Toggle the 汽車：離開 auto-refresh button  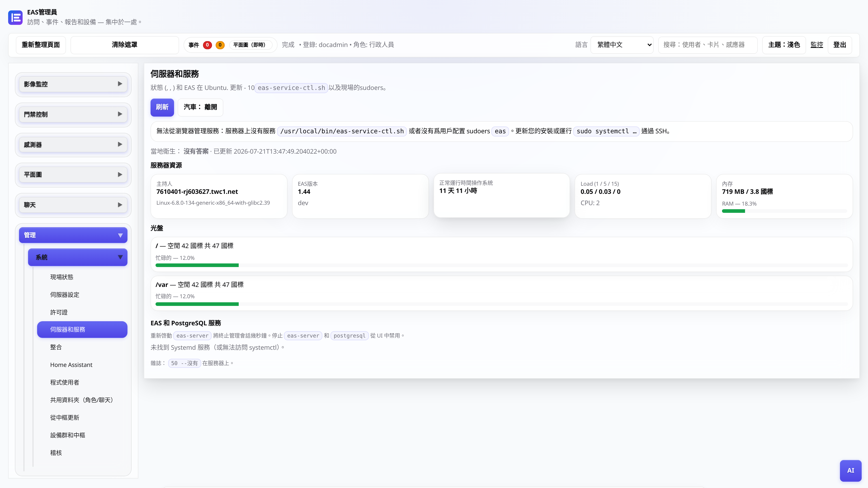(200, 107)
